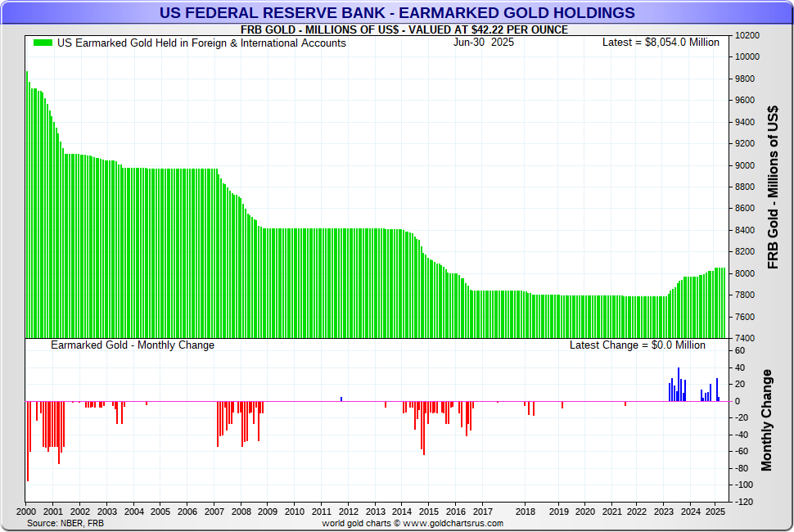This screenshot has height=532, width=794.
Task: Click the 8800 y-axis label
Action: 745,187
